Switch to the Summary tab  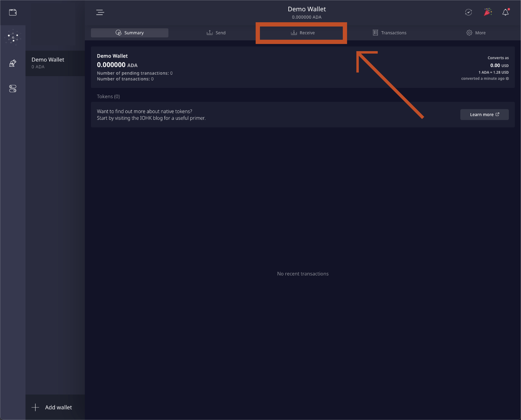tap(130, 33)
